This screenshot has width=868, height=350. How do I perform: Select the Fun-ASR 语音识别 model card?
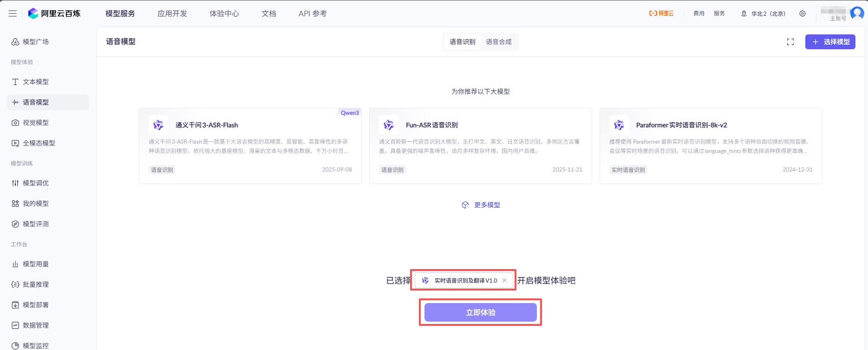point(481,146)
